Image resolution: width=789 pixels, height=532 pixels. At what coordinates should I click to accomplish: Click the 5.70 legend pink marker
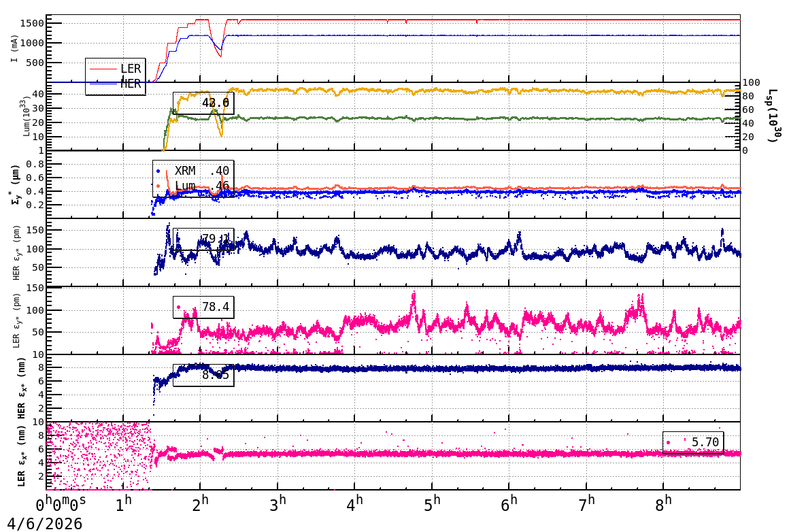(668, 443)
